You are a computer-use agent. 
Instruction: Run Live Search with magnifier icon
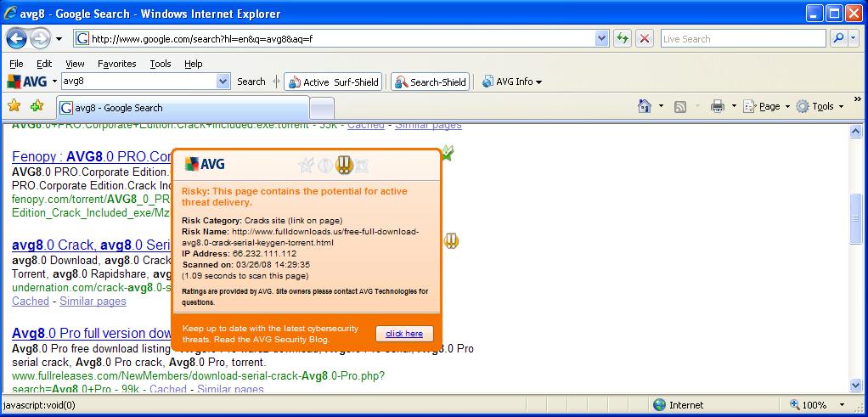point(838,39)
